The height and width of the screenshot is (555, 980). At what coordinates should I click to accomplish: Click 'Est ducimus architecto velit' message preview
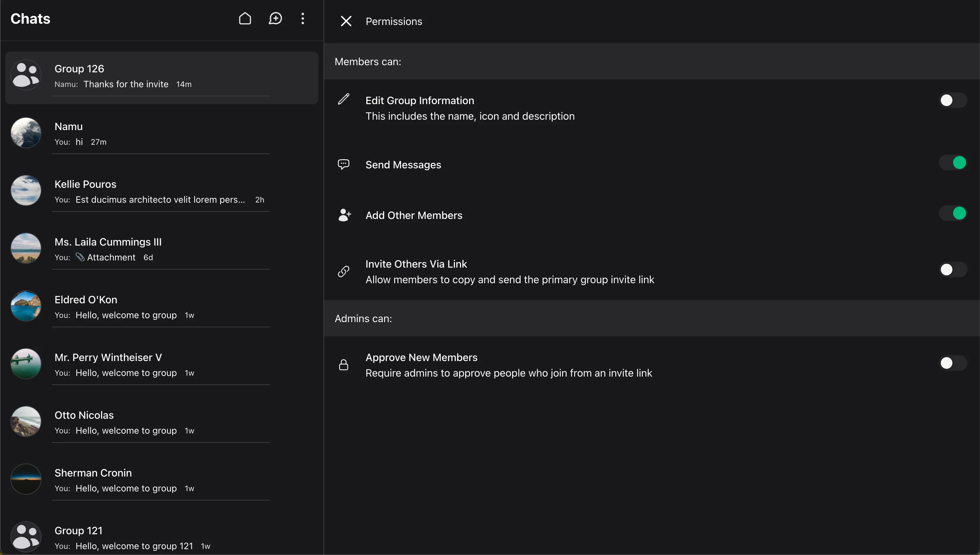pos(160,199)
